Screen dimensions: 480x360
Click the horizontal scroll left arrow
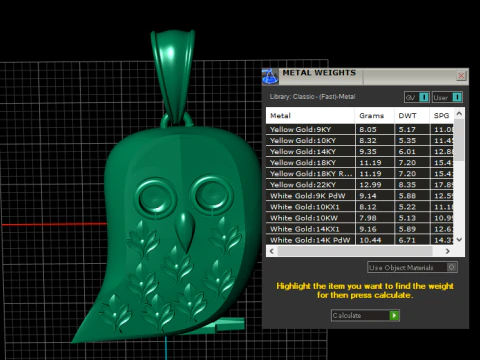272,251
